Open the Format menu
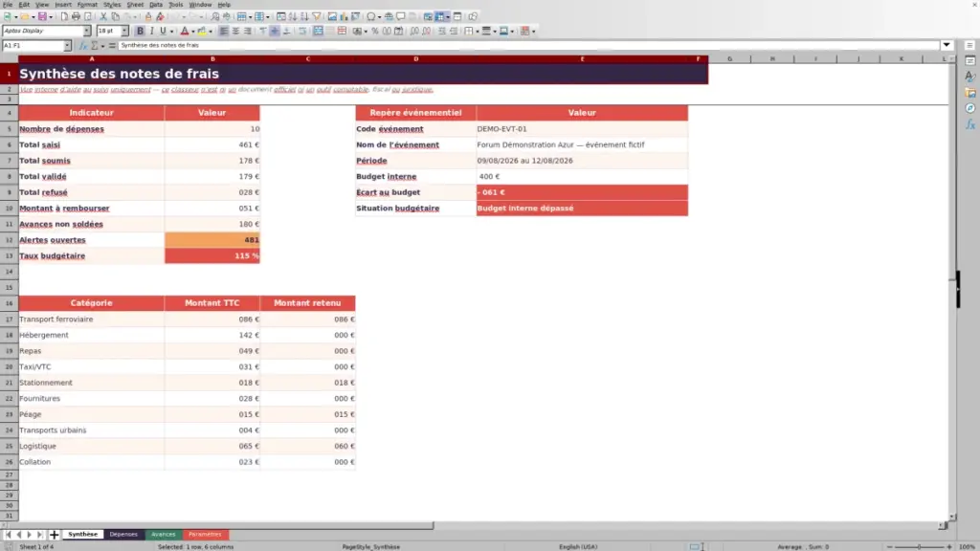Viewport: 980px width, 551px height. 87,5
